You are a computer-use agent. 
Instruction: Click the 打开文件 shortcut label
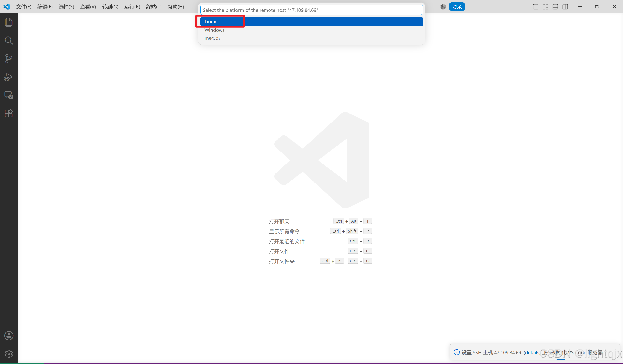point(279,251)
